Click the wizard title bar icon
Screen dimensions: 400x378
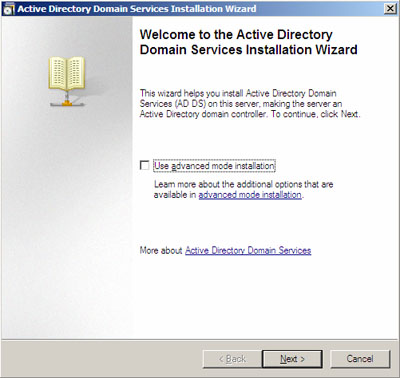[x=9, y=9]
